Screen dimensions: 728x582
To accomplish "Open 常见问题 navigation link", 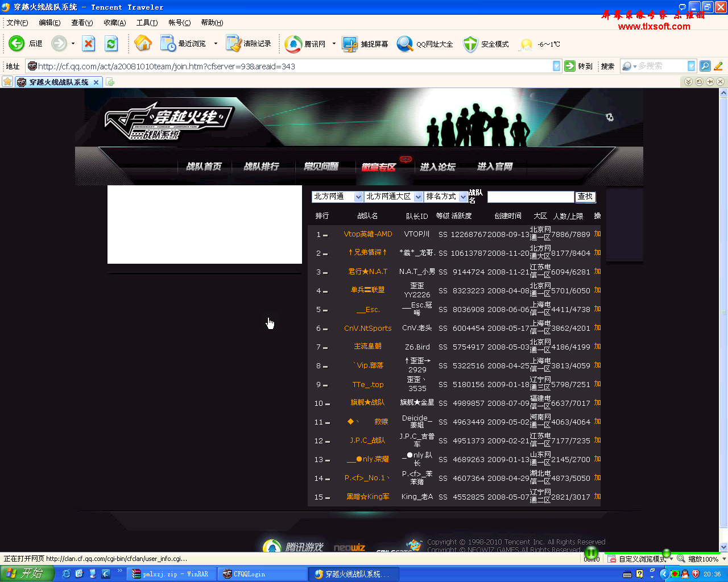I will [x=321, y=167].
